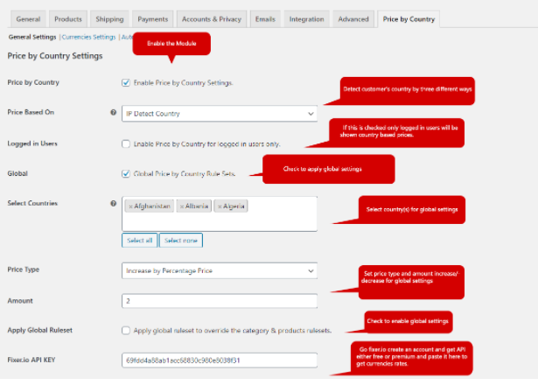
Task: Remove Algeria from selected countries
Action: pyautogui.click(x=220, y=206)
